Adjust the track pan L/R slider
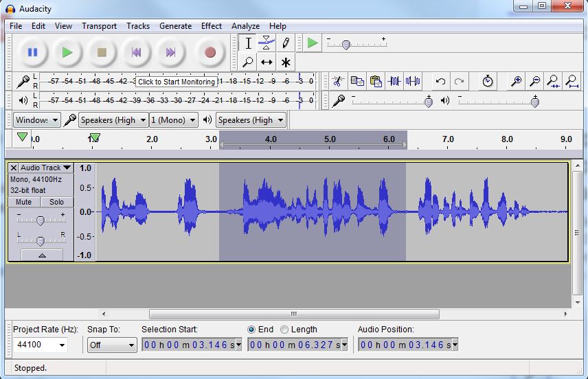Viewport: 588px width, 379px height. (40, 242)
